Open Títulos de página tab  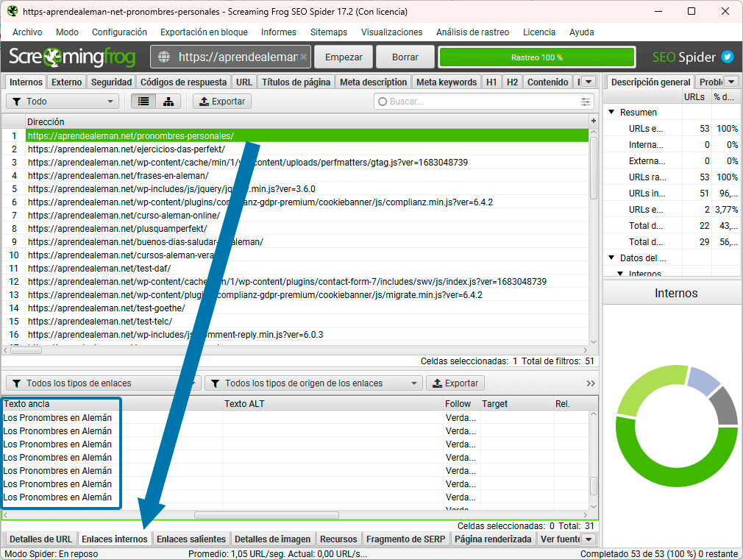(x=296, y=82)
